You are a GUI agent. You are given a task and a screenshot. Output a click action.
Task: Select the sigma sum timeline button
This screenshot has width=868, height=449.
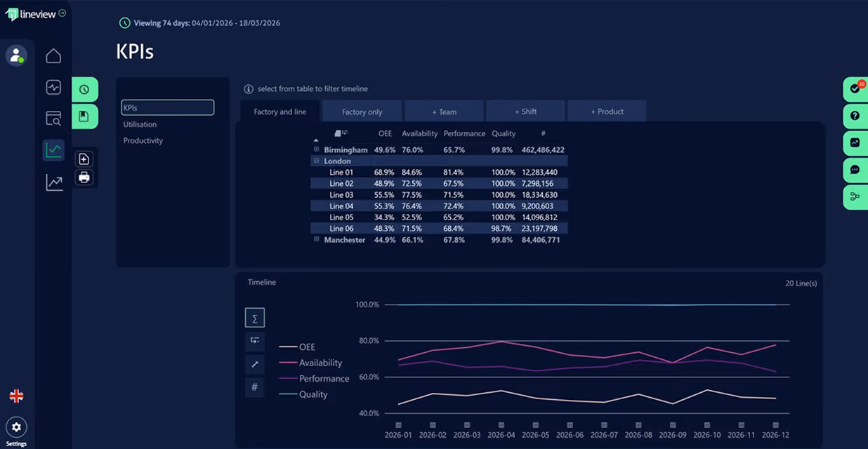255,318
